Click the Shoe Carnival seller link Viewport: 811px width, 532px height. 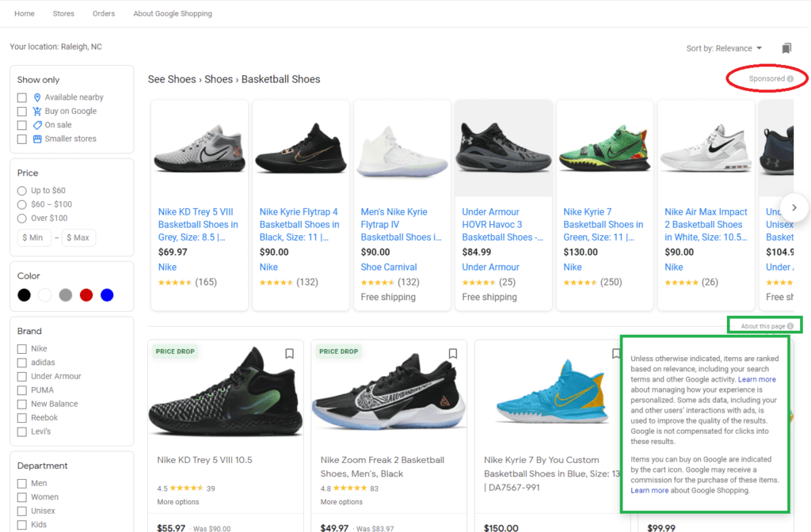click(x=388, y=268)
